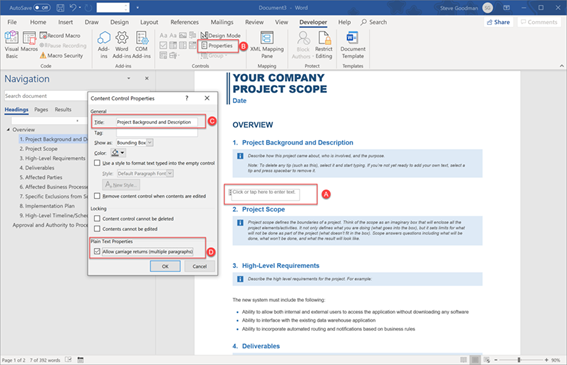The image size is (567, 365).
Task: Open Macro Security settings
Action: coord(61,55)
